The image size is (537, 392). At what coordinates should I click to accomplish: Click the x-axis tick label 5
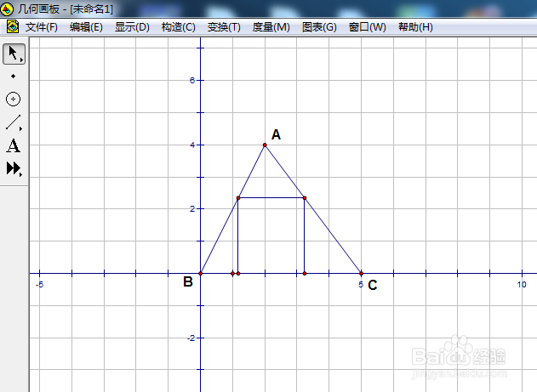point(361,285)
